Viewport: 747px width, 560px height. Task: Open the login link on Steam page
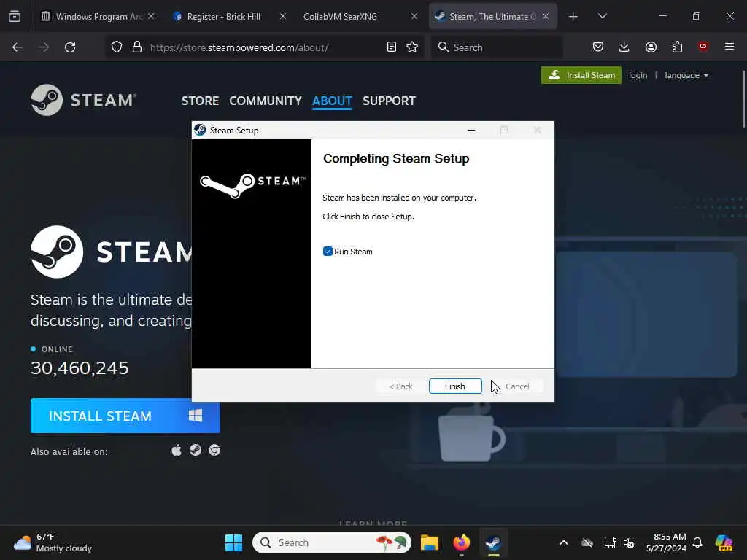638,75
